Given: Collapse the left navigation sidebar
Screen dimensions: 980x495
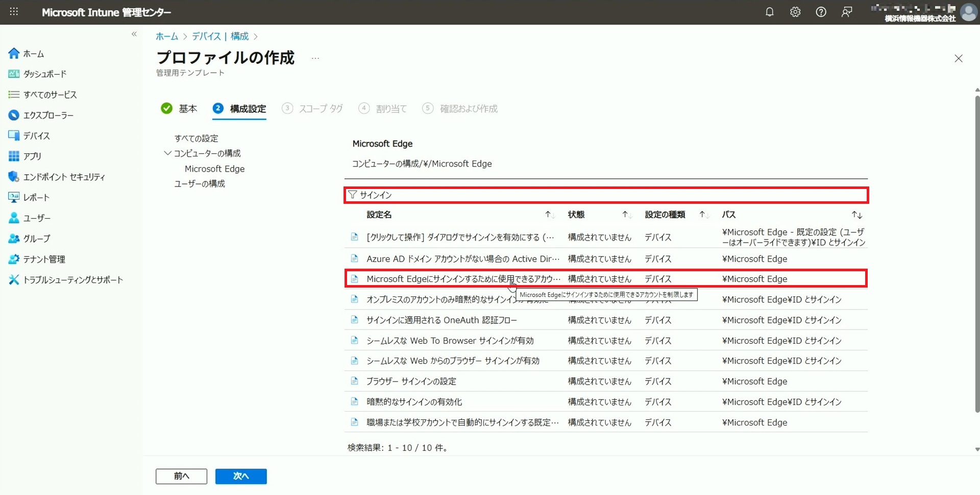Looking at the screenshot, I should click(x=134, y=34).
